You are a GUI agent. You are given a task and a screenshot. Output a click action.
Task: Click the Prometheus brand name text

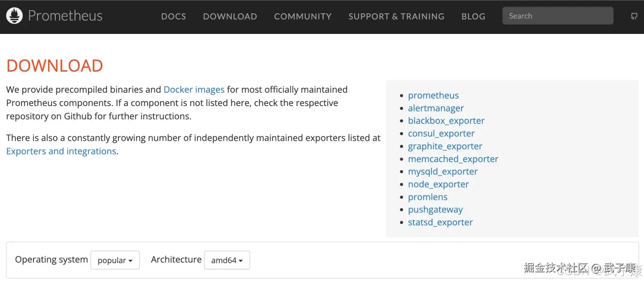(x=65, y=16)
